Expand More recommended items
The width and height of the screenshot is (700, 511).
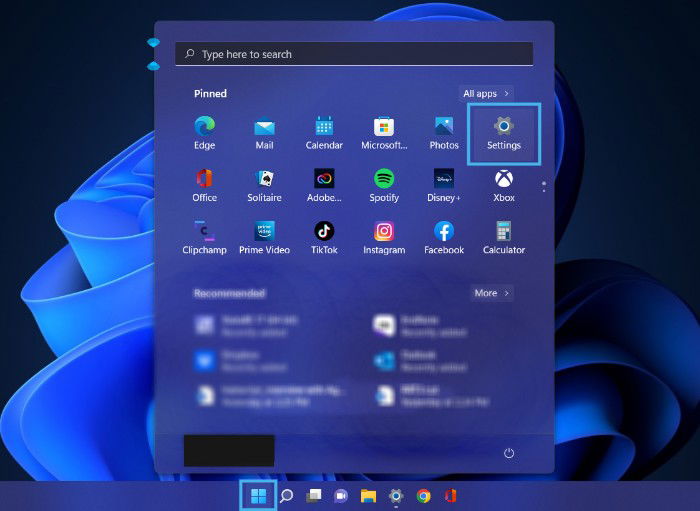[492, 293]
